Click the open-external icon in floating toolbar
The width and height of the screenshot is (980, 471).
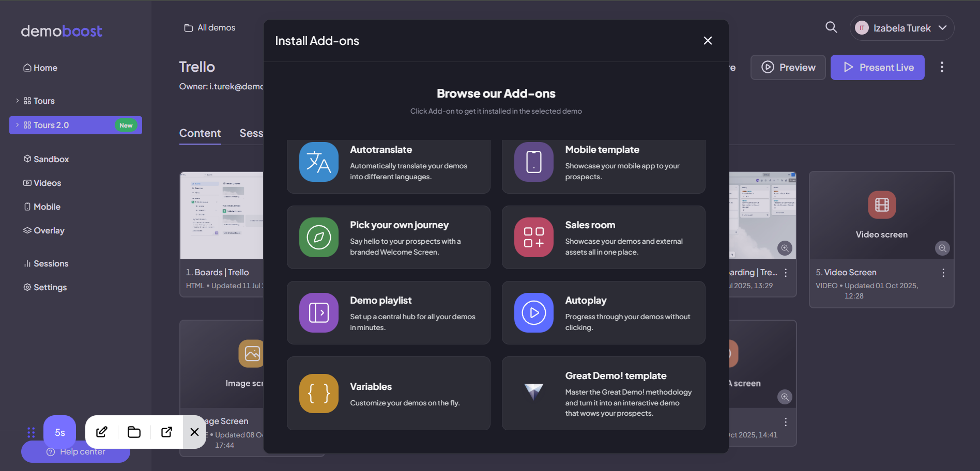click(x=166, y=432)
